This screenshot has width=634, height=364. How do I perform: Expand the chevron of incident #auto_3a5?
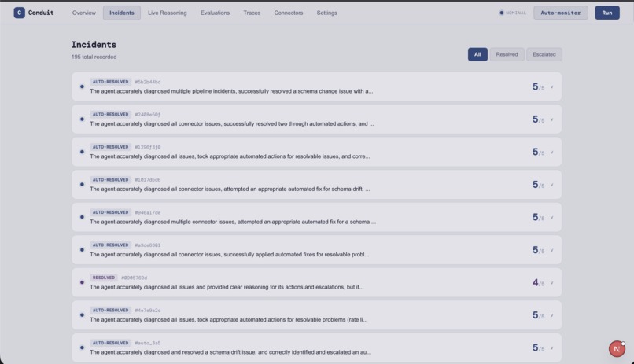click(x=551, y=347)
